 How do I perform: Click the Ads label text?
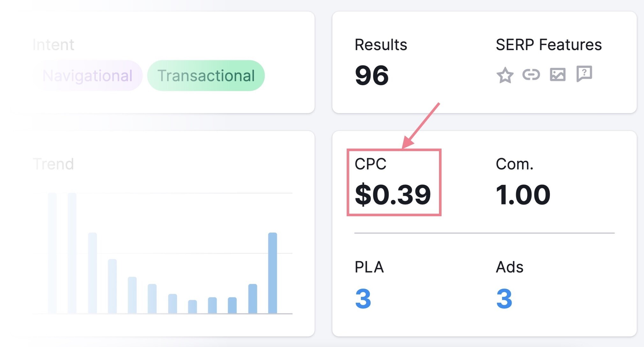(509, 267)
